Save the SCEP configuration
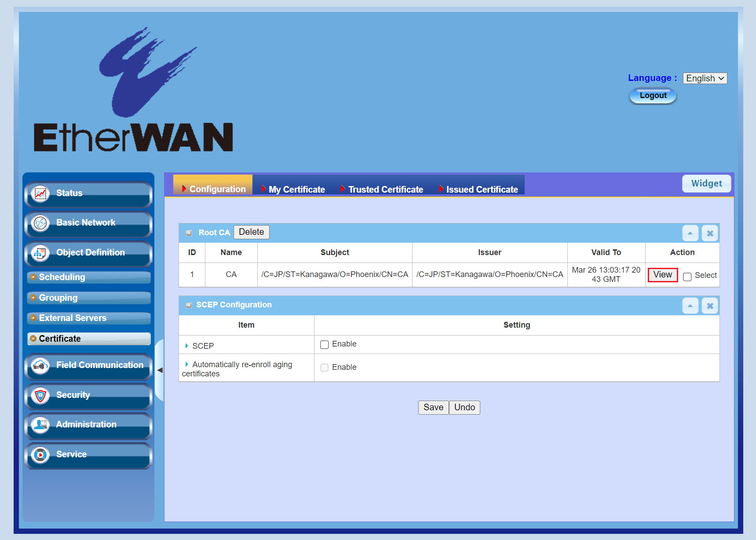The image size is (756, 540). pos(434,408)
